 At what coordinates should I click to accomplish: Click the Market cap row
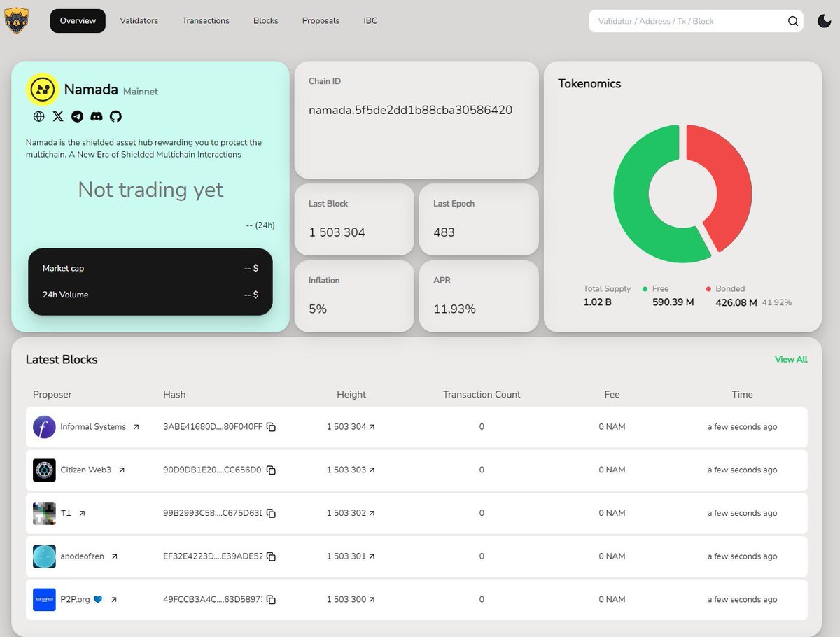150,268
